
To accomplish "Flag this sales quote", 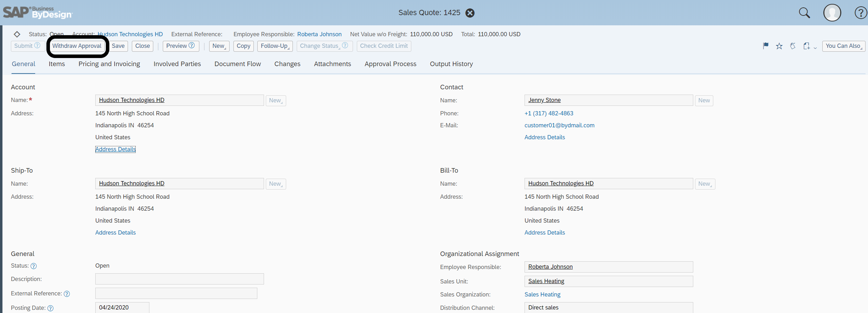I will pos(766,46).
